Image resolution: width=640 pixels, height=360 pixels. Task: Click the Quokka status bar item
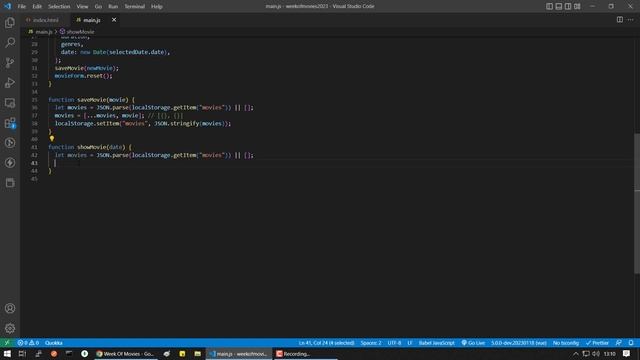[53, 343]
